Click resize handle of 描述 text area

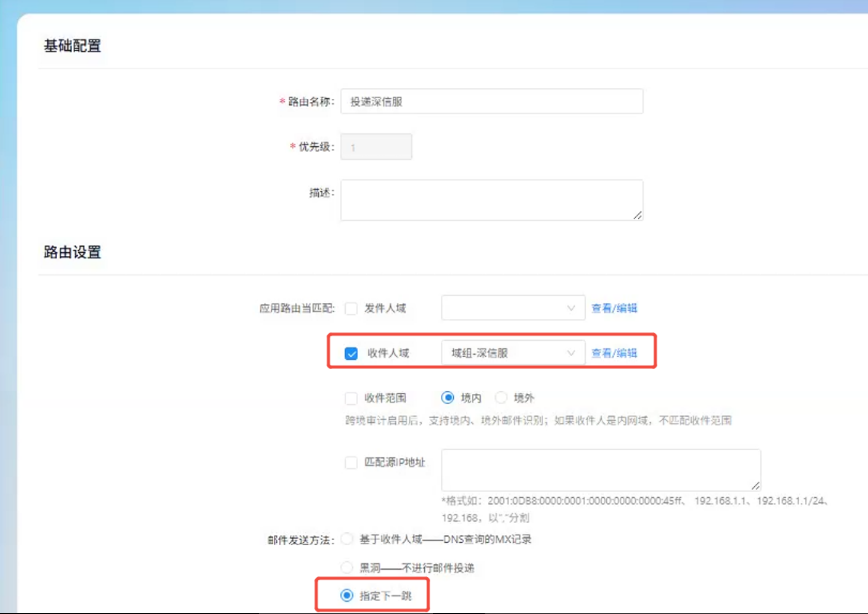pyautogui.click(x=637, y=215)
